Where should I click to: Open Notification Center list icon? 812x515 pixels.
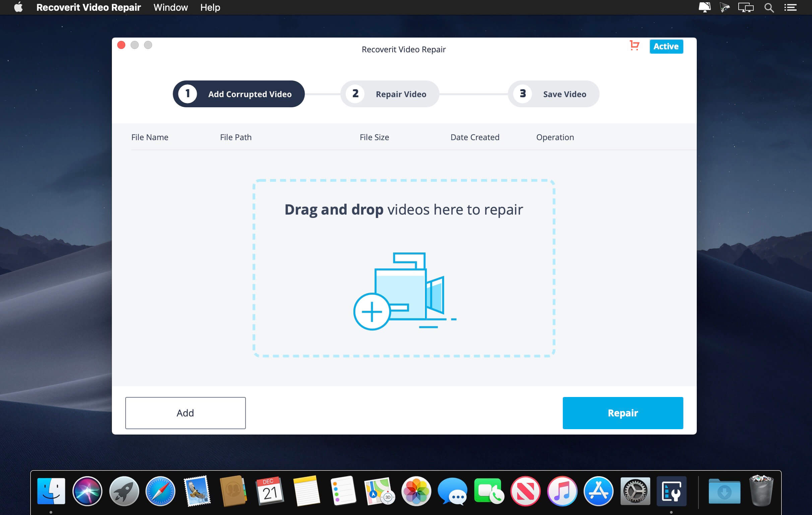coord(790,7)
